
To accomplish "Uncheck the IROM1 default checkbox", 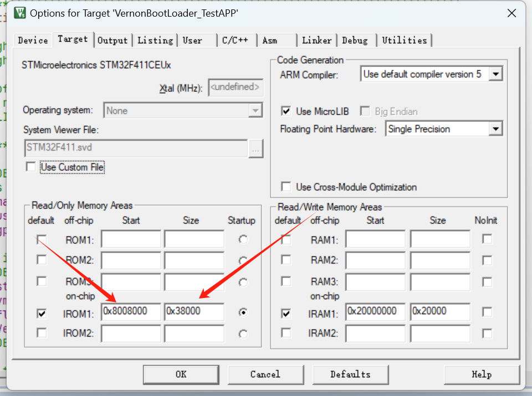I will point(42,313).
